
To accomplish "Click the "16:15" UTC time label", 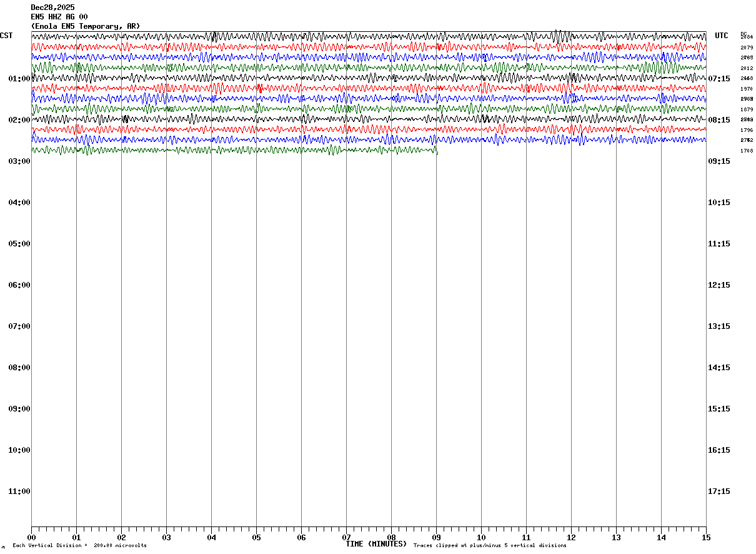I will 719,450.
